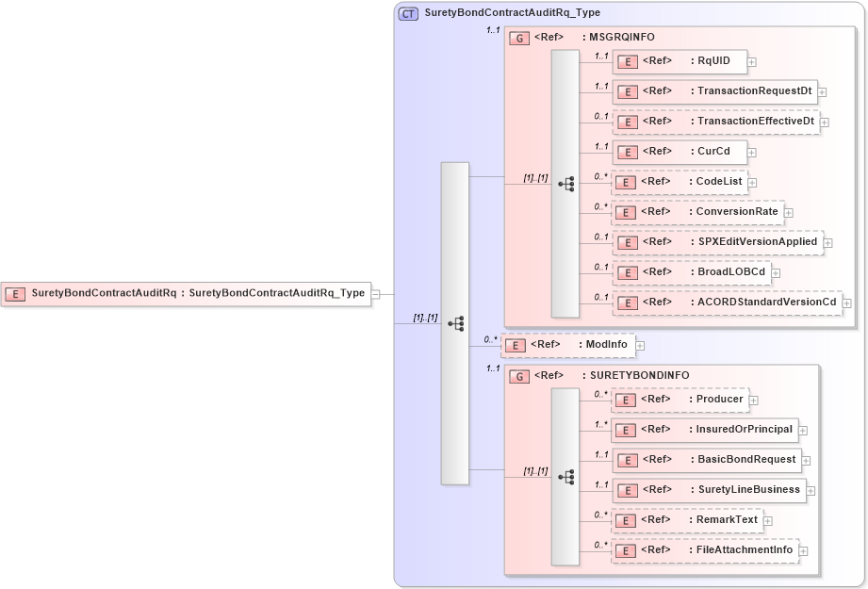Expand the ACORDStandardVersionCd element
868x589 pixels.
846,303
